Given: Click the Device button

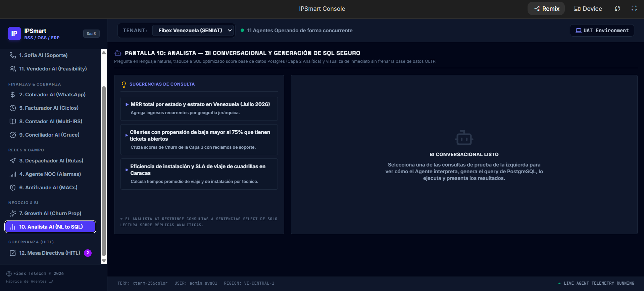Looking at the screenshot, I should click(x=588, y=8).
